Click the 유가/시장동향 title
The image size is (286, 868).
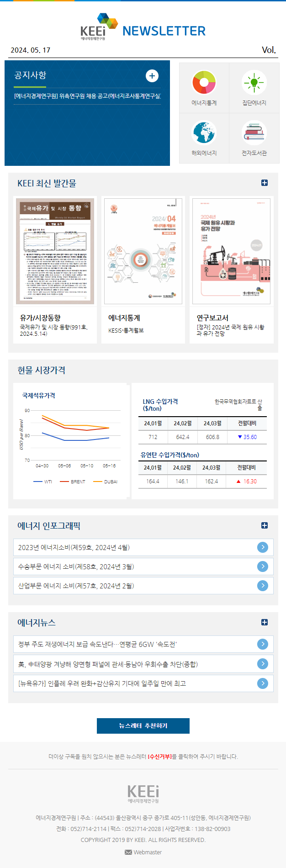tap(40, 318)
